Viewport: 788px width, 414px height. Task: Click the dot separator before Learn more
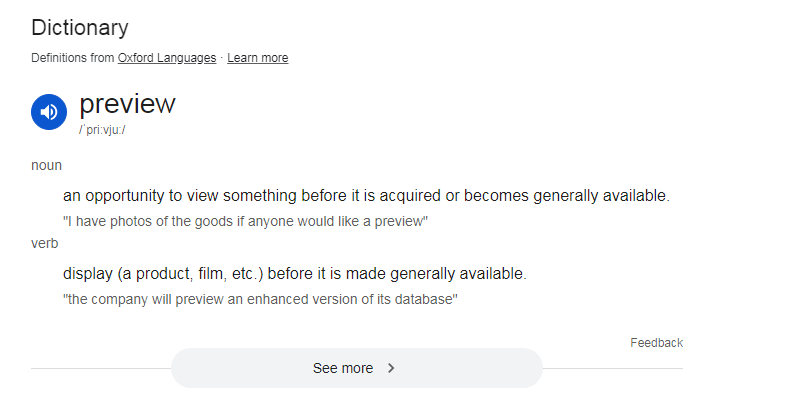222,58
